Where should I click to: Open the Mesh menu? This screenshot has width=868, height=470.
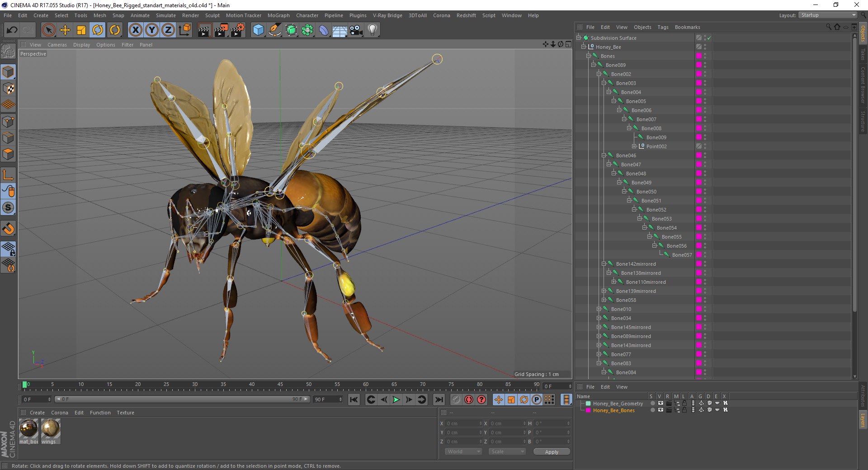coord(100,15)
